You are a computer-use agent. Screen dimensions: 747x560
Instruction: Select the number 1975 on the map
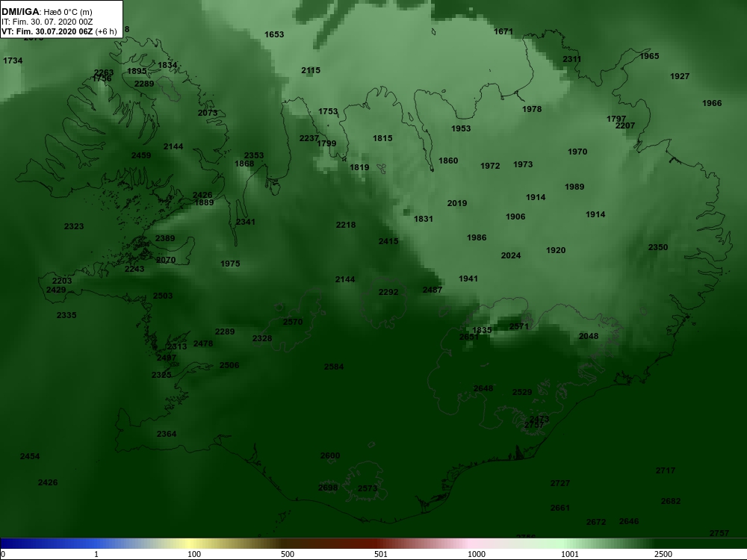(x=231, y=264)
